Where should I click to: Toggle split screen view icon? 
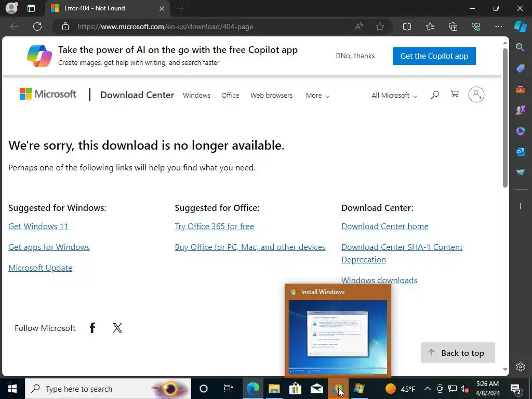pos(407,26)
